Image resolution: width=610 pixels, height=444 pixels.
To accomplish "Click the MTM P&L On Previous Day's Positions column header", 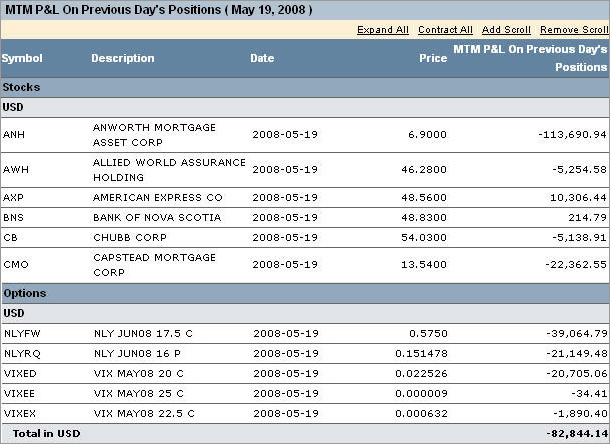I will pyautogui.click(x=530, y=58).
